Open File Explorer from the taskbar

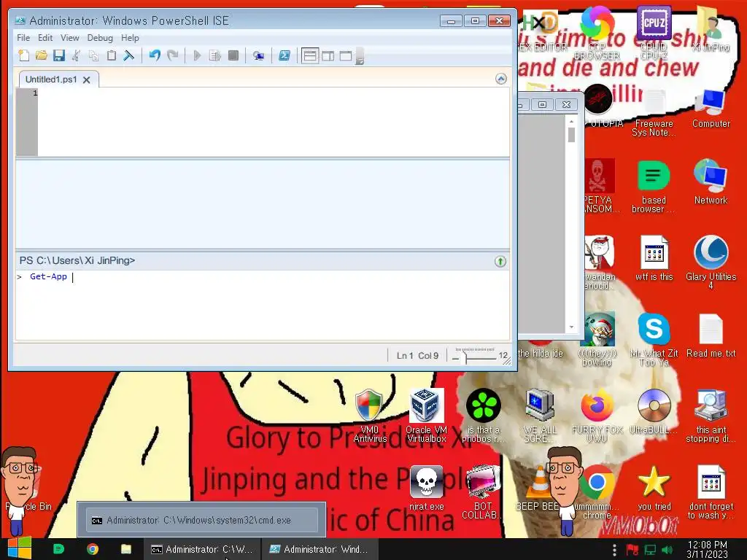[125, 549]
